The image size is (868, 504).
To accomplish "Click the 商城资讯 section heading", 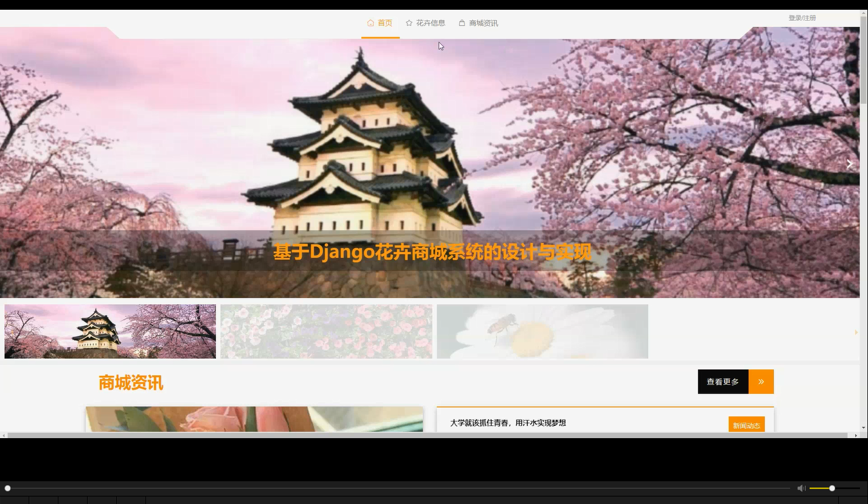I will (x=131, y=383).
